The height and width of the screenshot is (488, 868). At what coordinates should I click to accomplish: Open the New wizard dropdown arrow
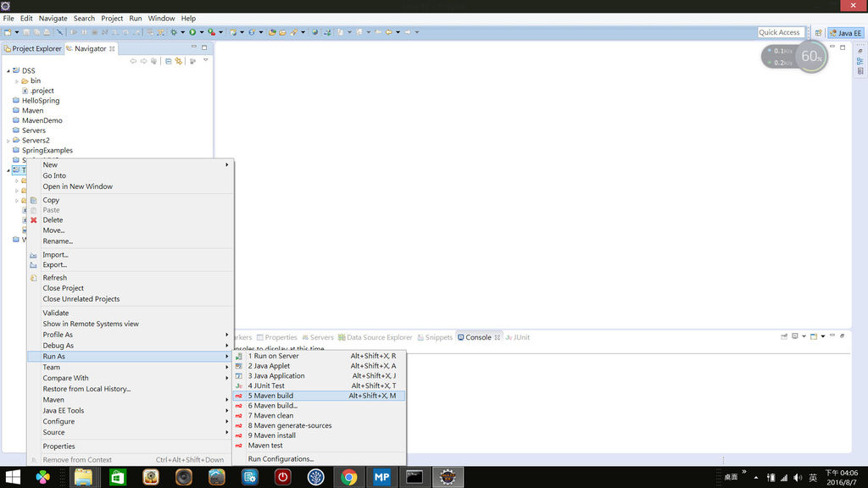(17, 32)
